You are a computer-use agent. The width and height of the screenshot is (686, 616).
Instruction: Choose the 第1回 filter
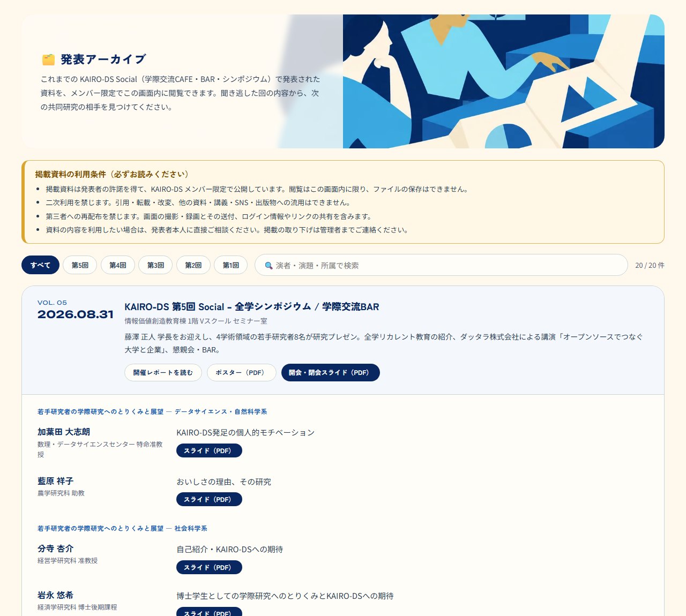tap(231, 265)
